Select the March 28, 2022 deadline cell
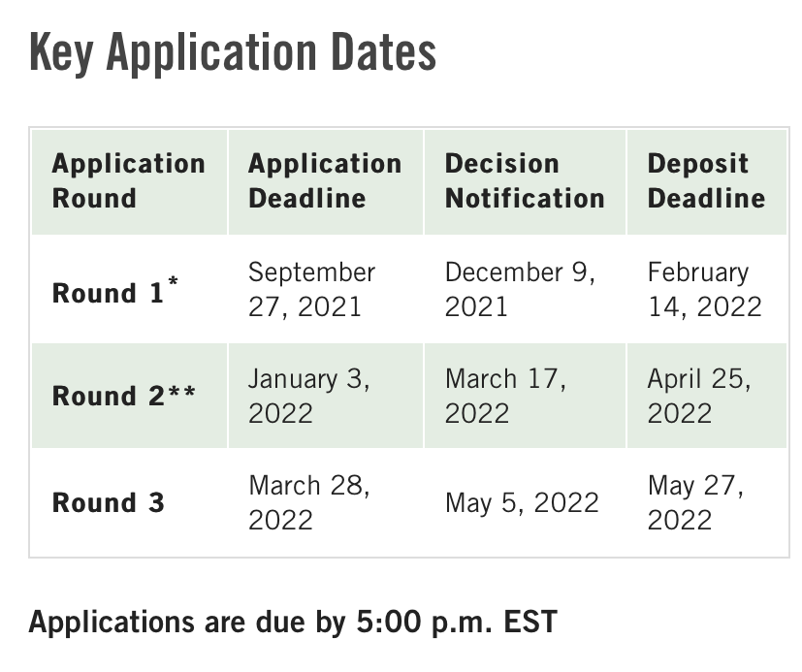This screenshot has width=802, height=672. 309,502
